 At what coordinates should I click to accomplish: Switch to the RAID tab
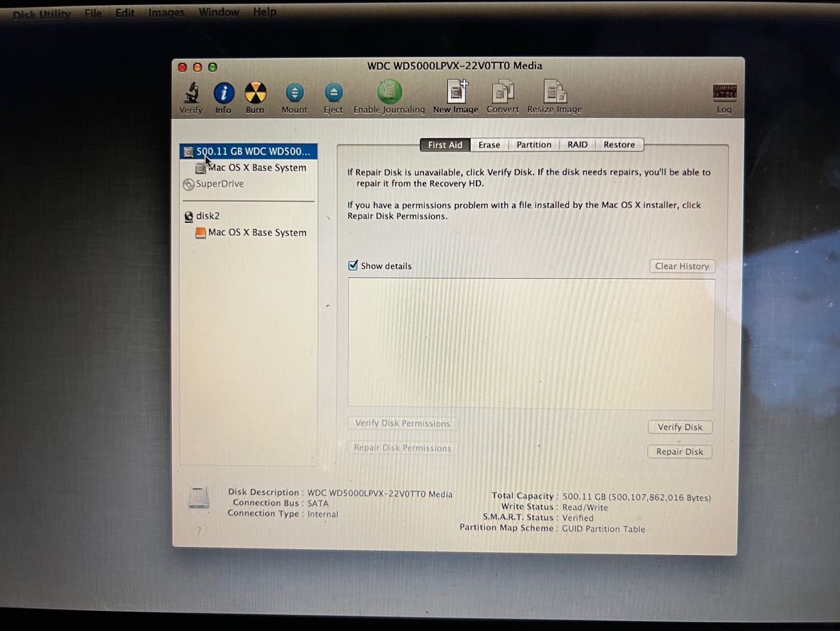click(x=577, y=145)
